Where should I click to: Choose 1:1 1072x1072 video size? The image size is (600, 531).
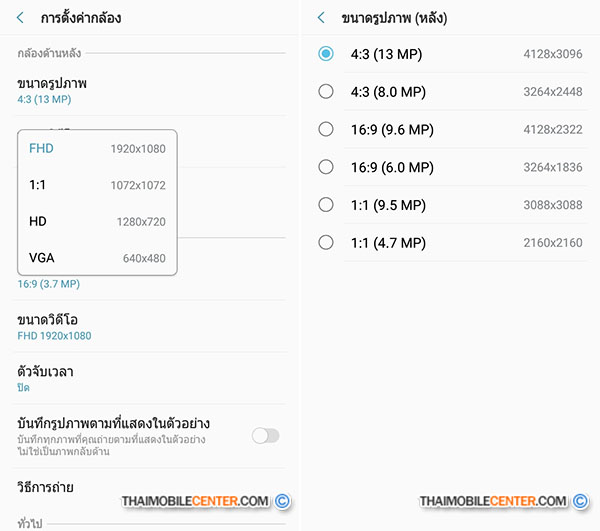coord(97,185)
